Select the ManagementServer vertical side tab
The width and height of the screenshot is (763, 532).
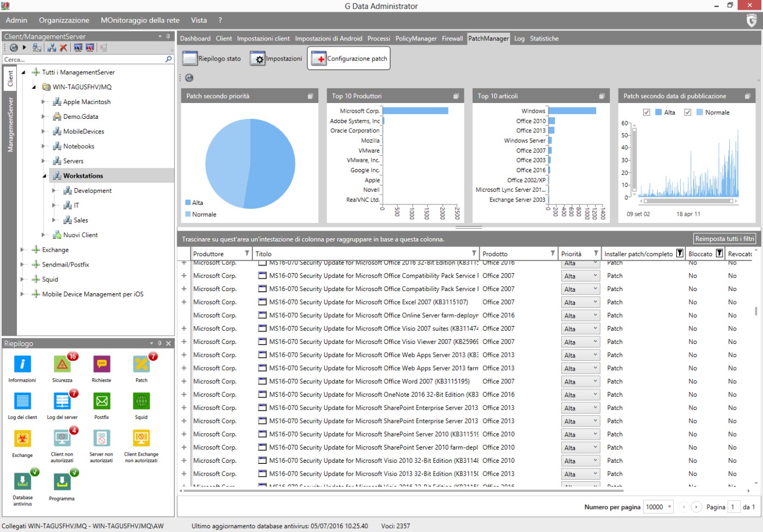point(10,125)
